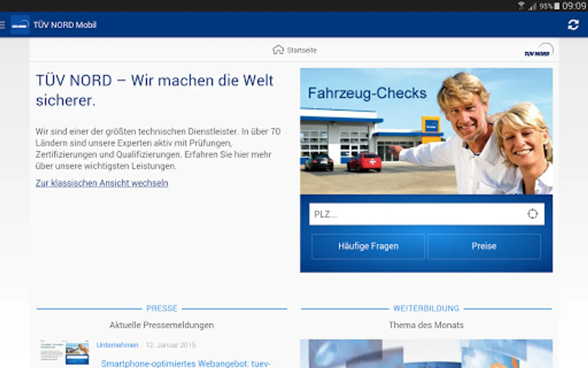The image size is (588, 368).
Task: Click 'Aktuelle Pressemeldungen' subheading
Action: point(162,325)
